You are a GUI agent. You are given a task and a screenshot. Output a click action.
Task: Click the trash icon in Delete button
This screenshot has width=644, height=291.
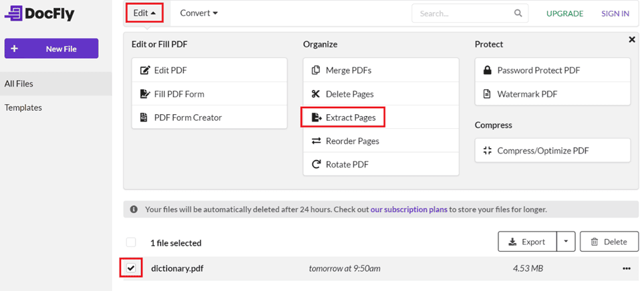(x=594, y=242)
